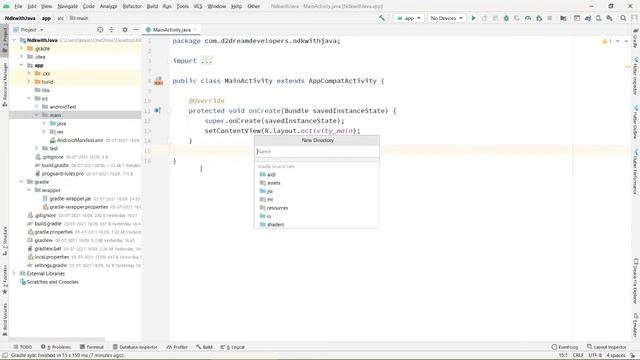Open the Device File Explorer side tab
The width and height of the screenshot is (640, 360).
[x=636, y=281]
